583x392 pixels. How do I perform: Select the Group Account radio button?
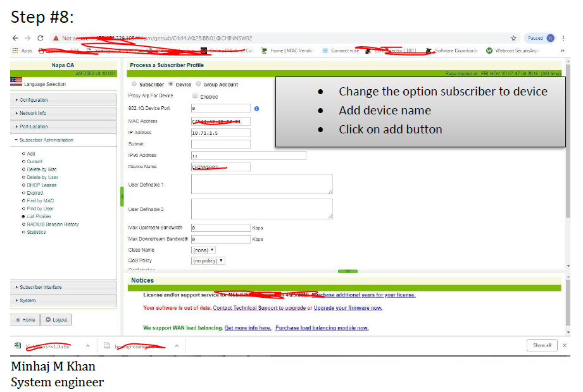coord(198,85)
